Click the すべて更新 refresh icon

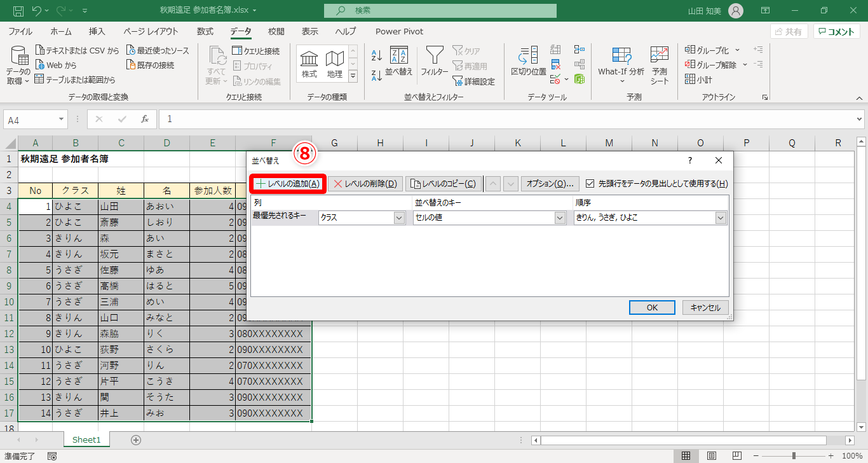pos(216,66)
